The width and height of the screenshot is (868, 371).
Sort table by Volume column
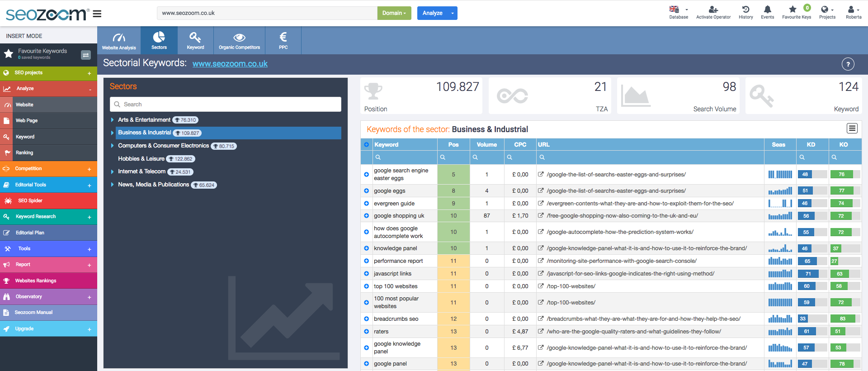486,145
